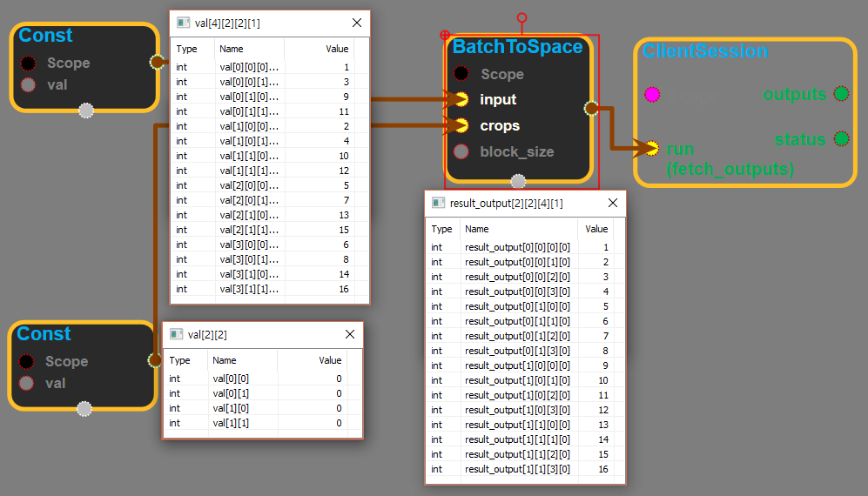Click the gray handle below BatchToSpace node

[x=518, y=181]
